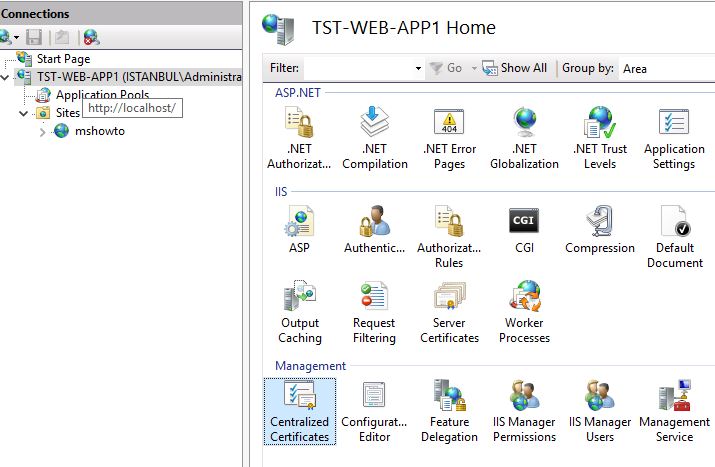Image resolution: width=715 pixels, height=467 pixels.
Task: Open Worker Processes feature
Action: tap(524, 312)
